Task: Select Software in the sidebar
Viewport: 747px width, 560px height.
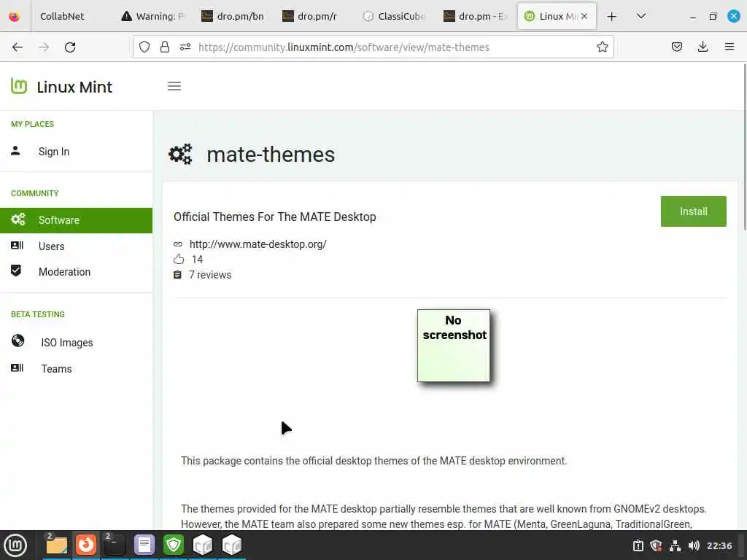Action: 76,220
